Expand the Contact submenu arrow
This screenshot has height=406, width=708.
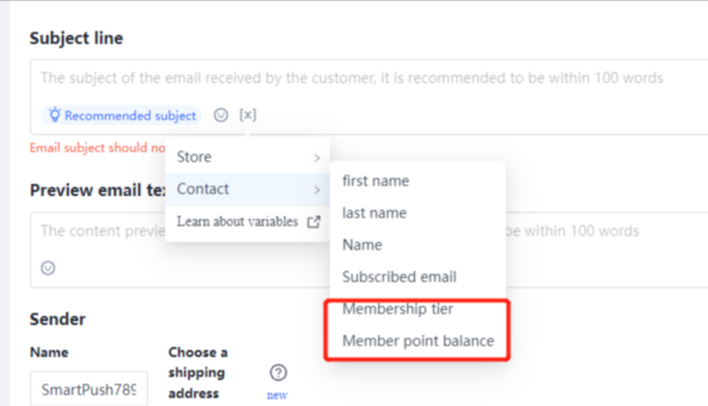316,190
